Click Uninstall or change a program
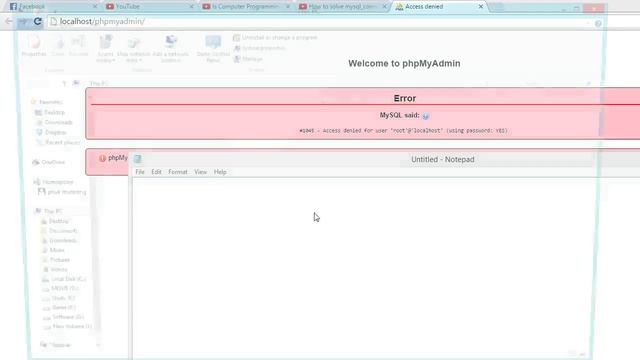Image resolution: width=640 pixels, height=360 pixels. [x=275, y=38]
